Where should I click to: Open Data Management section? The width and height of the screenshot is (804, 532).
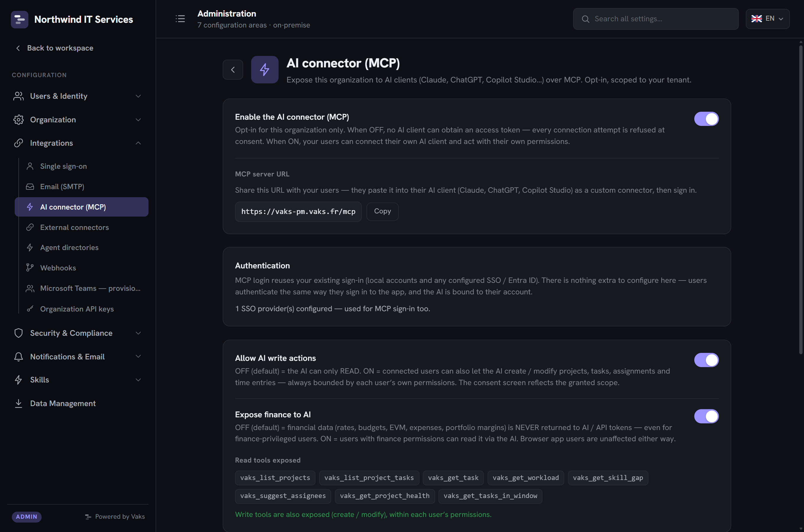(78, 403)
